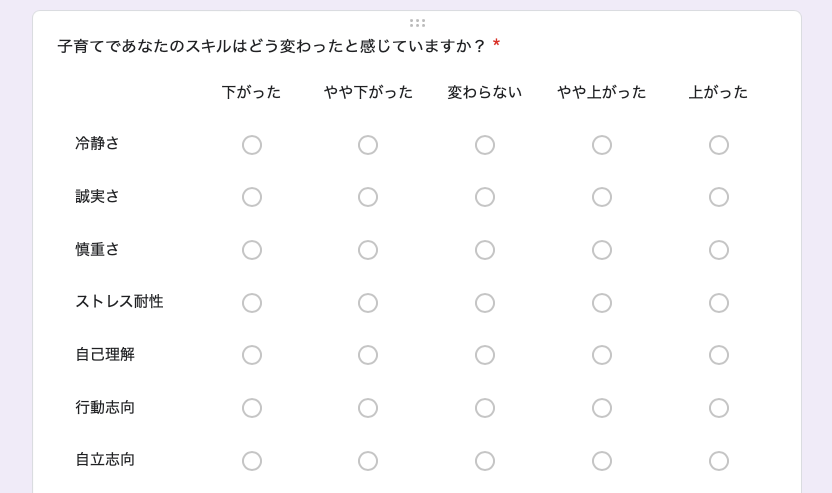This screenshot has width=832, height=493.
Task: Click the ストレス耐性 row label
Action: [x=119, y=302]
